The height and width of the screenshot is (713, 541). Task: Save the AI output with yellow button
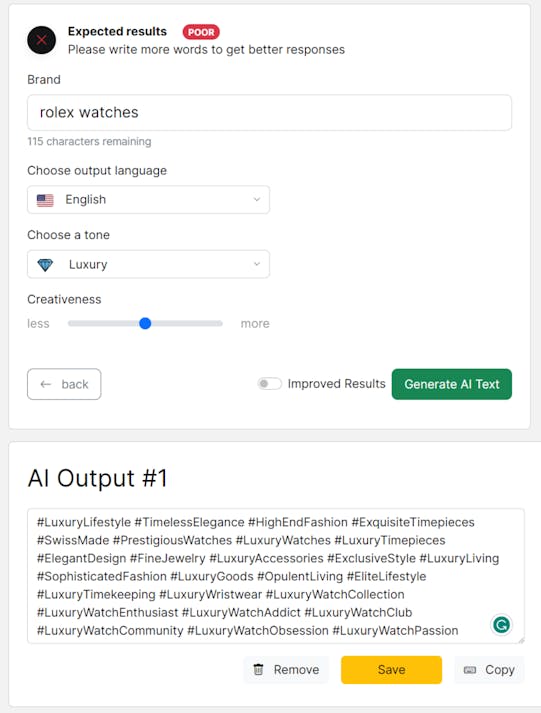click(391, 670)
